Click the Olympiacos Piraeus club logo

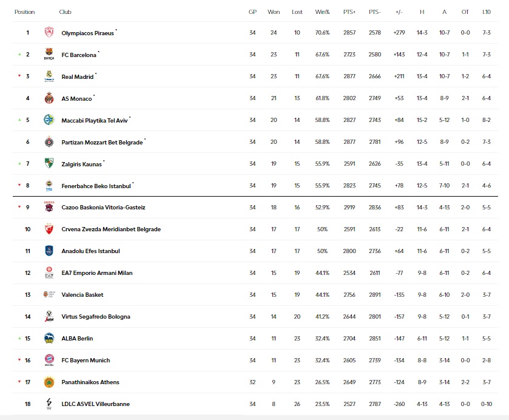click(49, 33)
